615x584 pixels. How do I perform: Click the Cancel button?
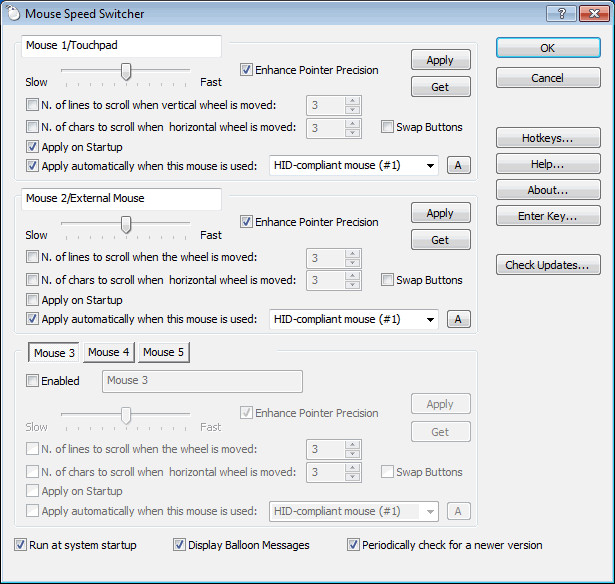click(x=548, y=78)
